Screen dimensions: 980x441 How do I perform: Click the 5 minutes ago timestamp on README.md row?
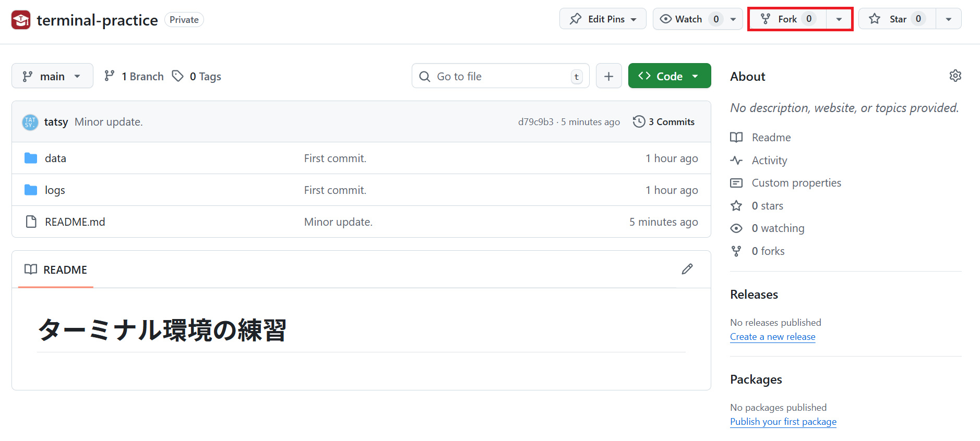point(663,222)
